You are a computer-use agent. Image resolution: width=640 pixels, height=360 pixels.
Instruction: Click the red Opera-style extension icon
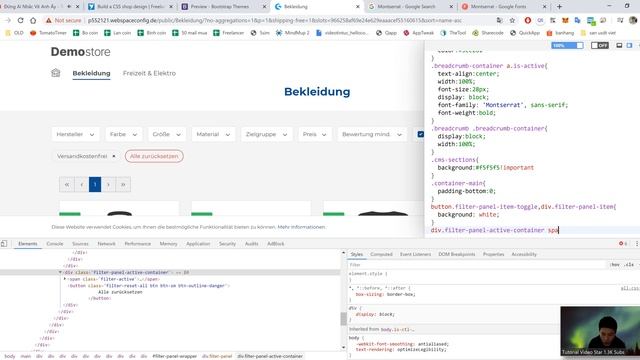pos(528,20)
